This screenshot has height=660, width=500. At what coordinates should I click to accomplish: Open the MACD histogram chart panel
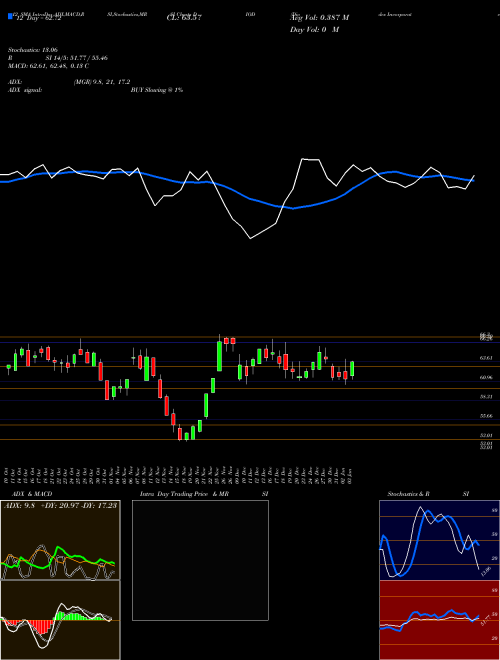60,620
